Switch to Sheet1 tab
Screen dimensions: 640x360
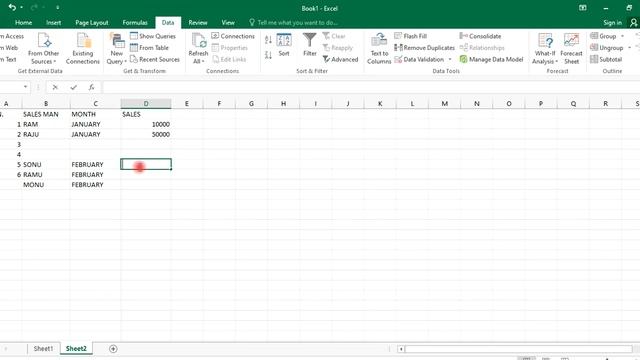[x=43, y=349]
